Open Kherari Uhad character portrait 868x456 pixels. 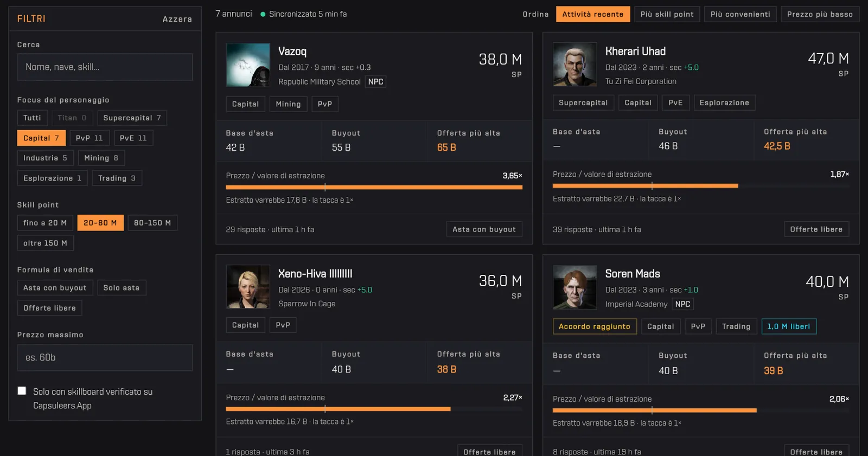[x=575, y=64]
